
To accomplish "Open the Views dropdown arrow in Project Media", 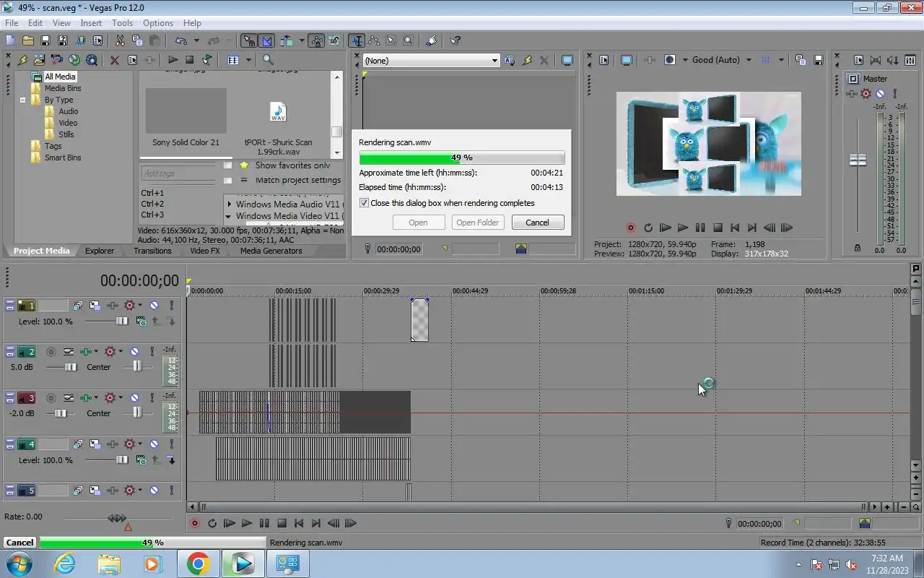I will pos(248,60).
